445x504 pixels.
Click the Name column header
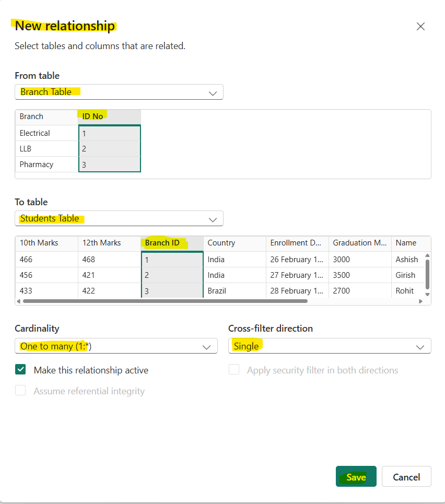coord(406,243)
